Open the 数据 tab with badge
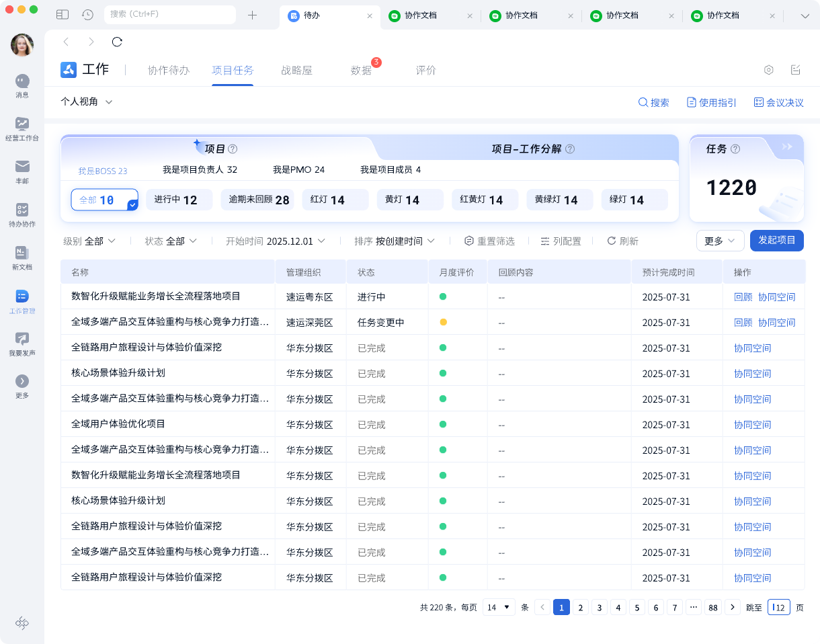The image size is (820, 644). [361, 69]
